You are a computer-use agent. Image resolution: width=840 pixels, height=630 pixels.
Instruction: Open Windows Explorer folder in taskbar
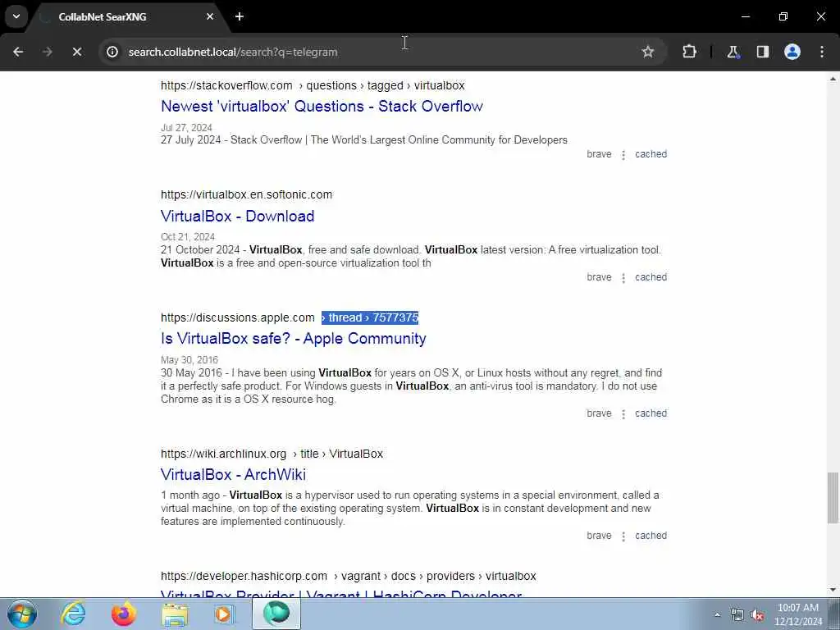click(175, 614)
